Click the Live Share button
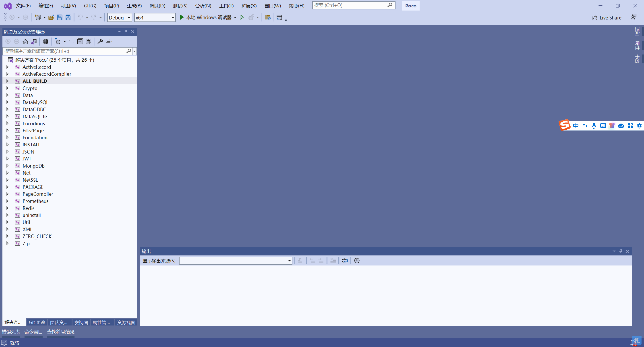The height and width of the screenshot is (347, 644). (x=607, y=18)
